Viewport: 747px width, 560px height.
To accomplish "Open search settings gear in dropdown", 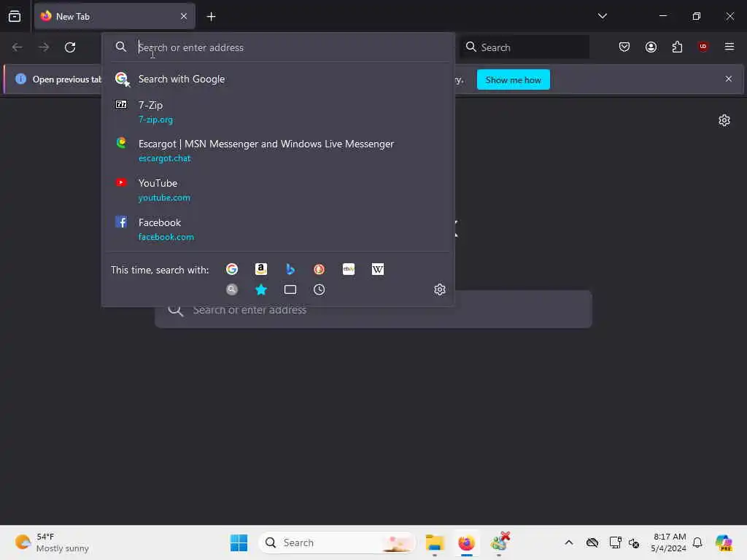I will (x=440, y=289).
